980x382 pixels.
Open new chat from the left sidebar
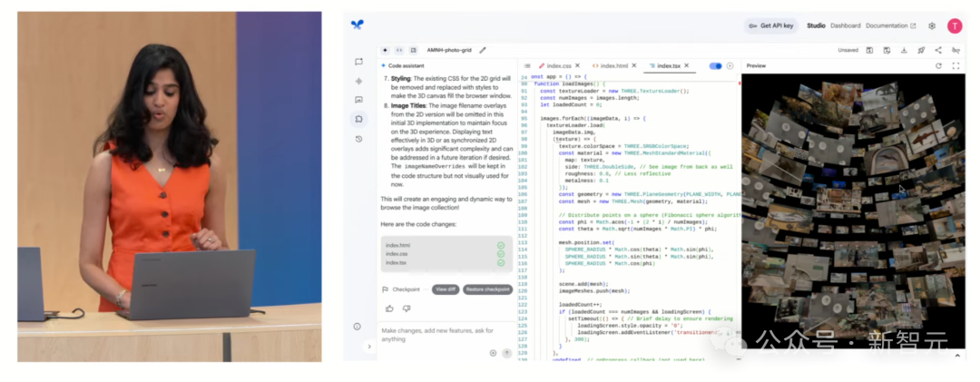358,62
